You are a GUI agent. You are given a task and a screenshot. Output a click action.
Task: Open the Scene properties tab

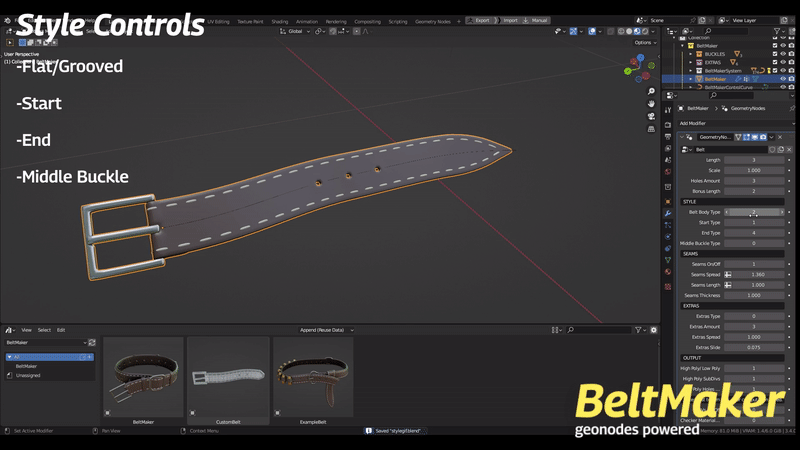click(x=668, y=160)
